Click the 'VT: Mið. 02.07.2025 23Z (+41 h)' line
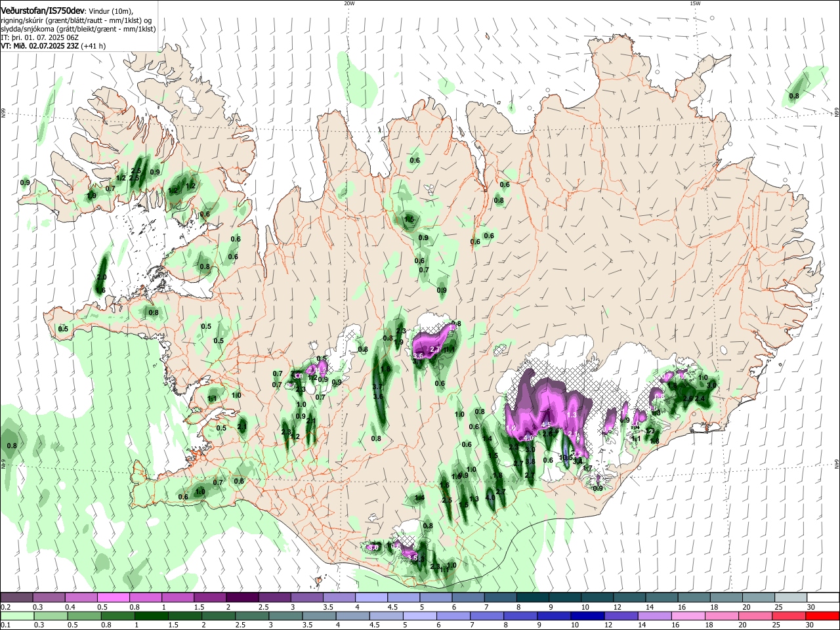Image resolution: width=840 pixels, height=630 pixels. click(x=53, y=46)
